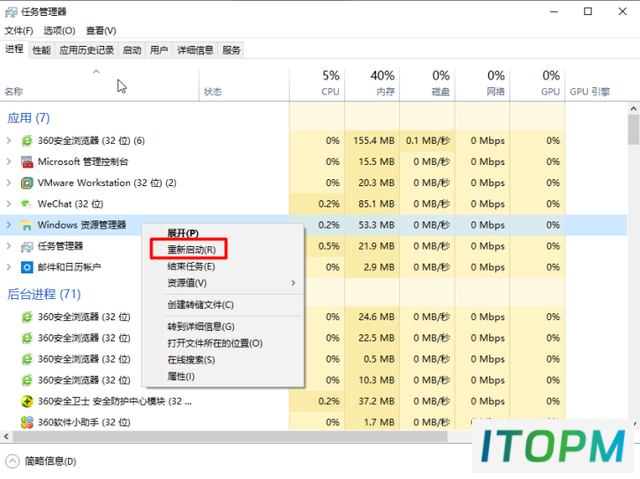Expand the Windows 资源管理器 entry
Screen dimensions: 640x479
click(x=9, y=225)
